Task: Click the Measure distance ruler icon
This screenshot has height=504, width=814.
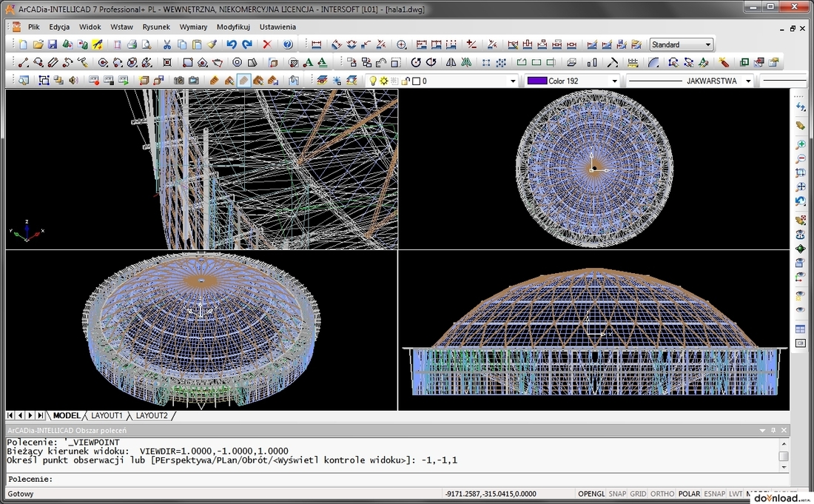Action: pos(632,63)
